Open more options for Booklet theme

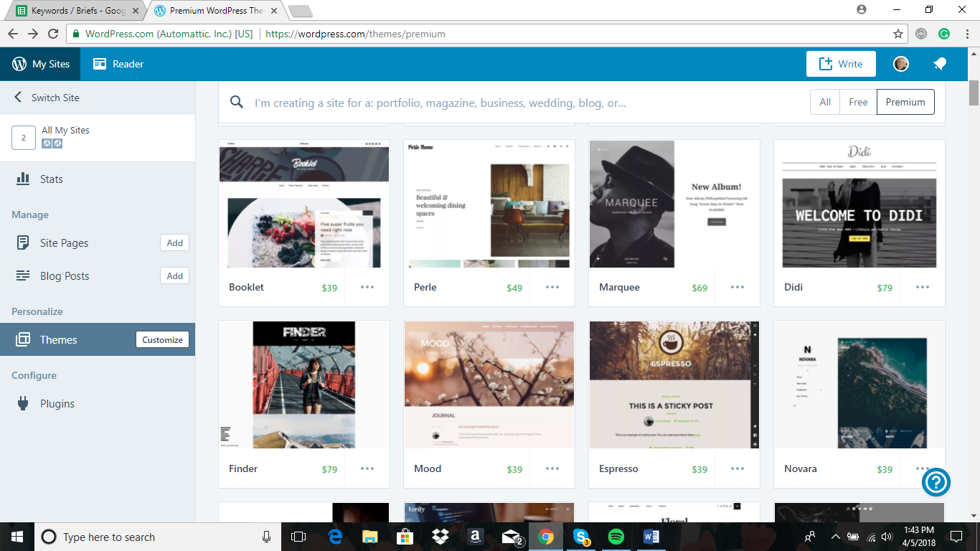(367, 287)
